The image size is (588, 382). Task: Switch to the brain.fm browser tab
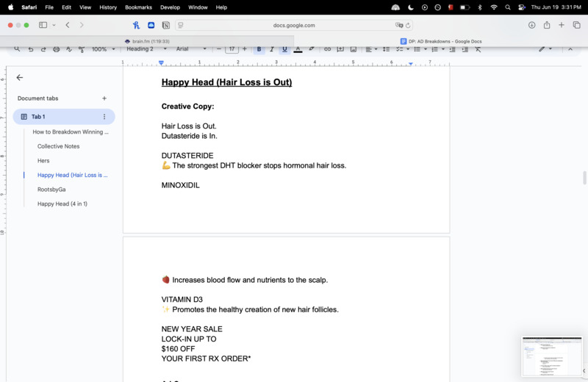click(x=147, y=41)
